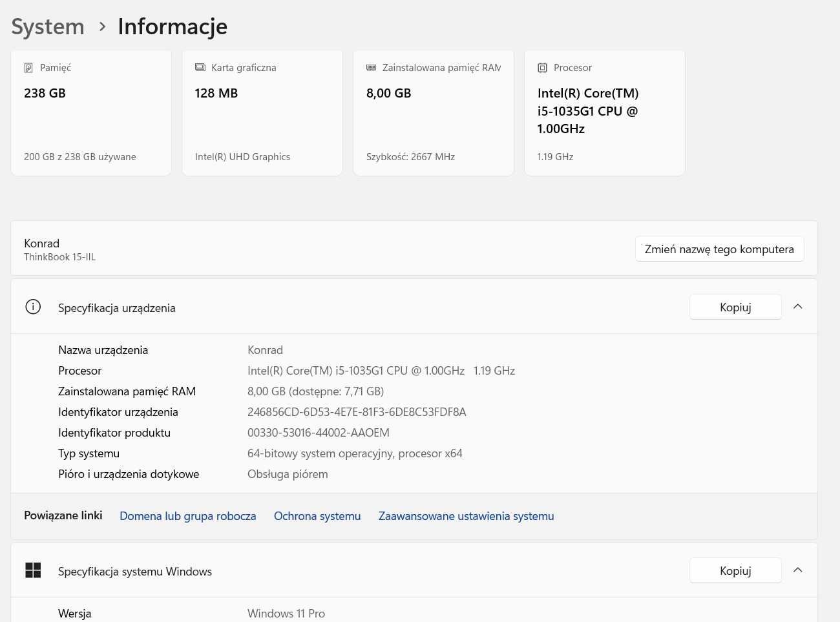Image resolution: width=840 pixels, height=622 pixels.
Task: Collapse the Specyfikacja systemu Windows section
Action: pos(798,570)
